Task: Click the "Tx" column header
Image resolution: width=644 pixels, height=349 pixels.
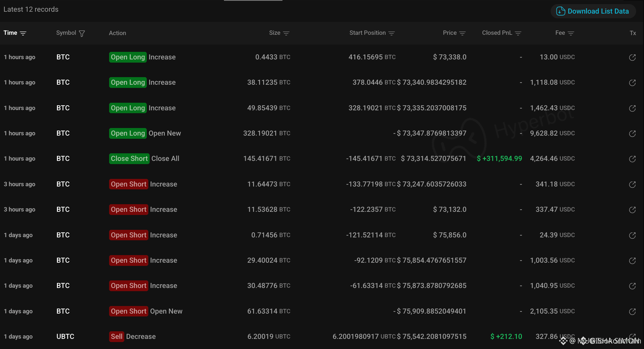Action: [633, 33]
